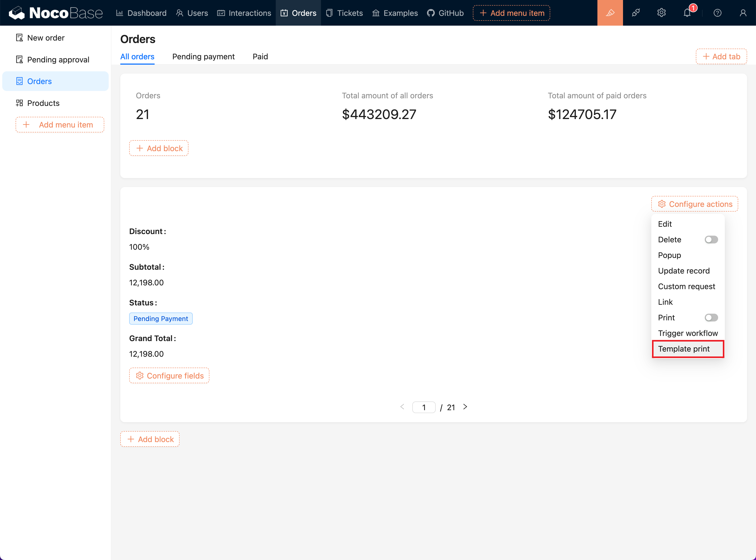Image resolution: width=756 pixels, height=560 pixels.
Task: Enable the Print action toggle
Action: point(711,318)
